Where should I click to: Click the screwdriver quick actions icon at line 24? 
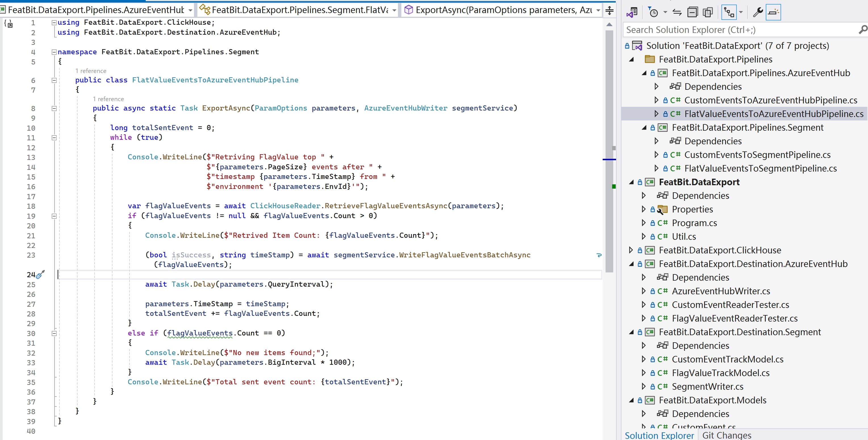[40, 275]
